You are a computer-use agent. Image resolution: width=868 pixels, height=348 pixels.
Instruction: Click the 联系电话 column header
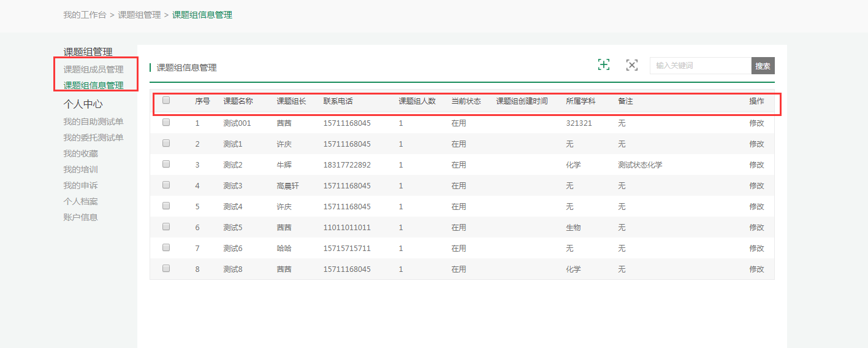(338, 101)
